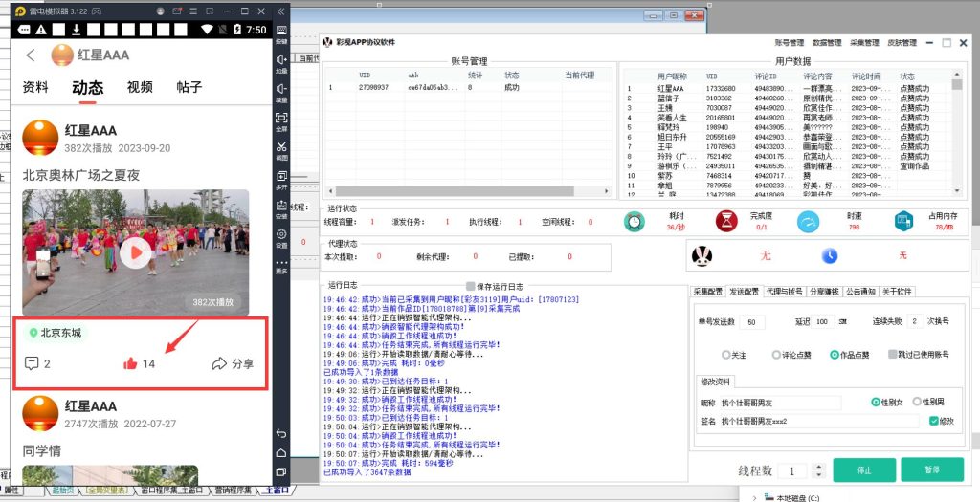Switch to the 采集配置 tab
The height and width of the screenshot is (502, 980).
point(709,291)
